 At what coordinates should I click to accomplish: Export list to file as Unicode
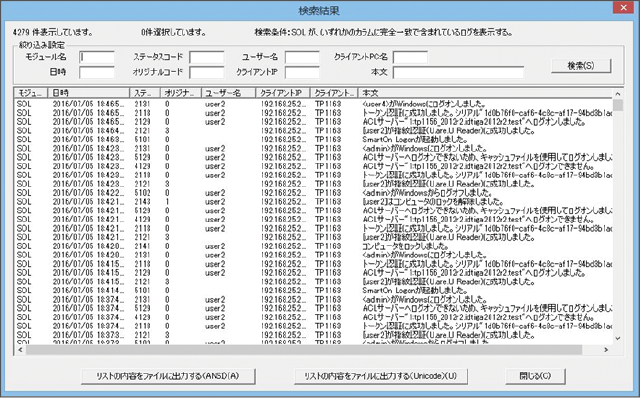click(380, 376)
